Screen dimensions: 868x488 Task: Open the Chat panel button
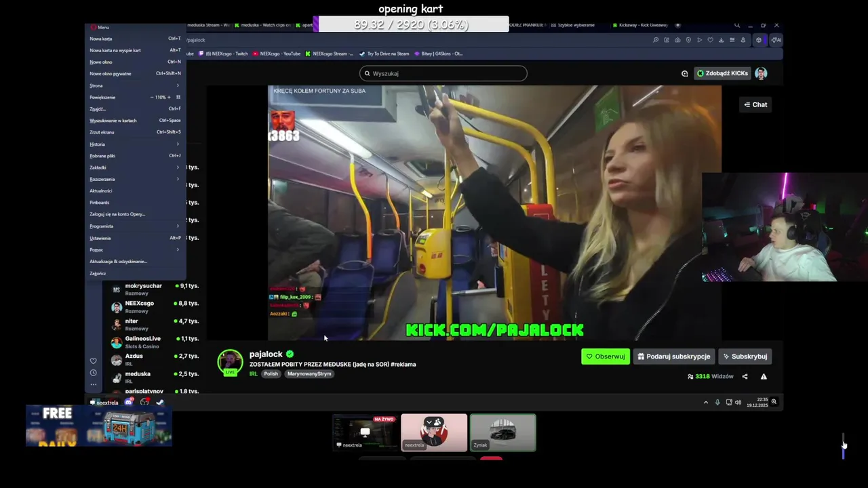(x=755, y=104)
